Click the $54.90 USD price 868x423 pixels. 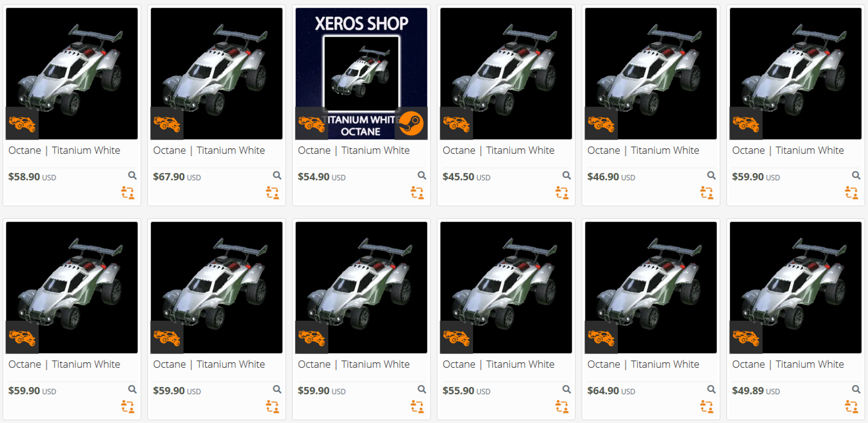(x=321, y=177)
